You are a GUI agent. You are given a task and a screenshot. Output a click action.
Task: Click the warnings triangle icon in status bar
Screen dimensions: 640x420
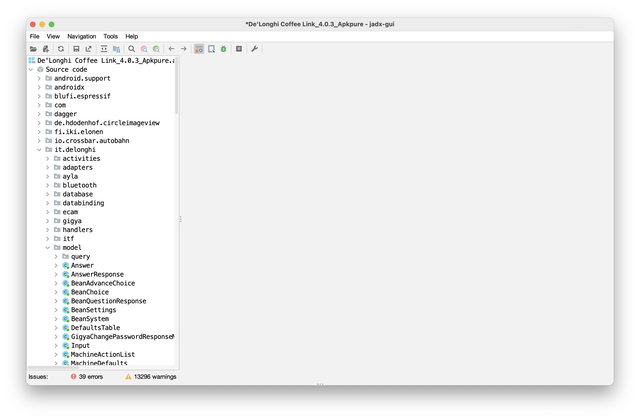tap(128, 377)
